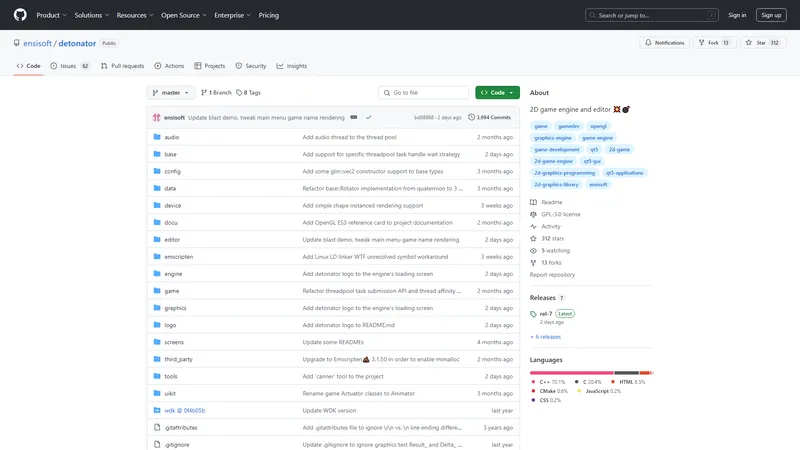800x450 pixels.
Task: Click the stars icon in About
Action: click(533, 238)
